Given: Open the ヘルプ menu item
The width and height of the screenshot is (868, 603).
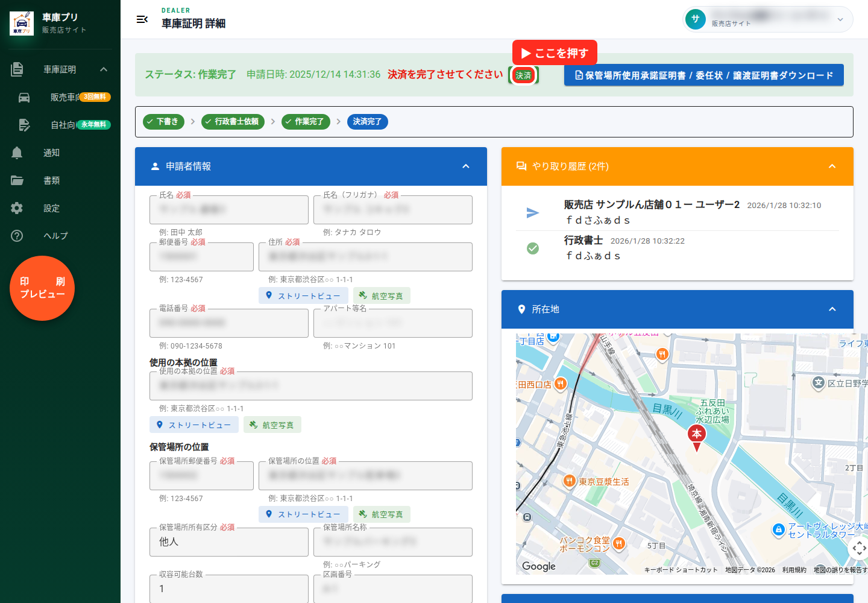Looking at the screenshot, I should click(60, 236).
